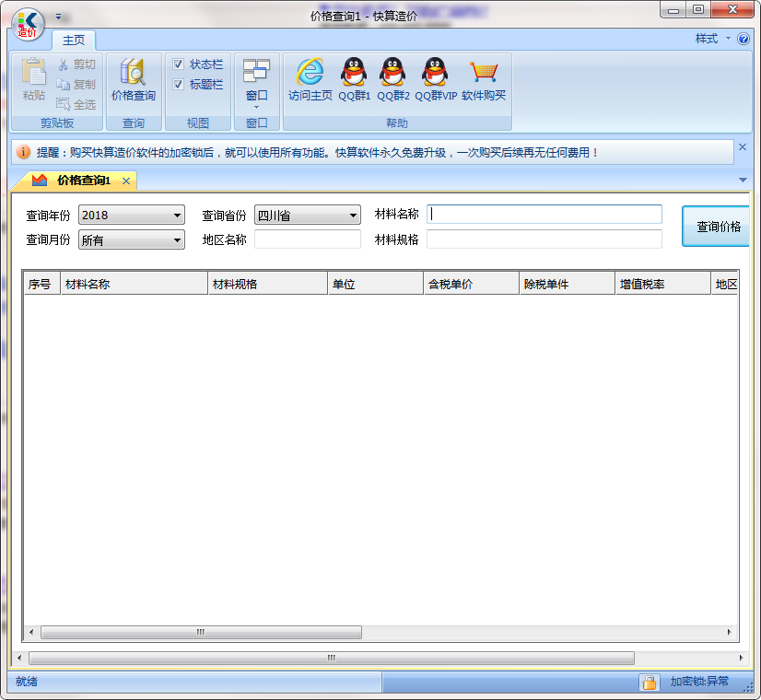Click the 就绪 status bar text
The width and height of the screenshot is (761, 700).
[x=26, y=682]
